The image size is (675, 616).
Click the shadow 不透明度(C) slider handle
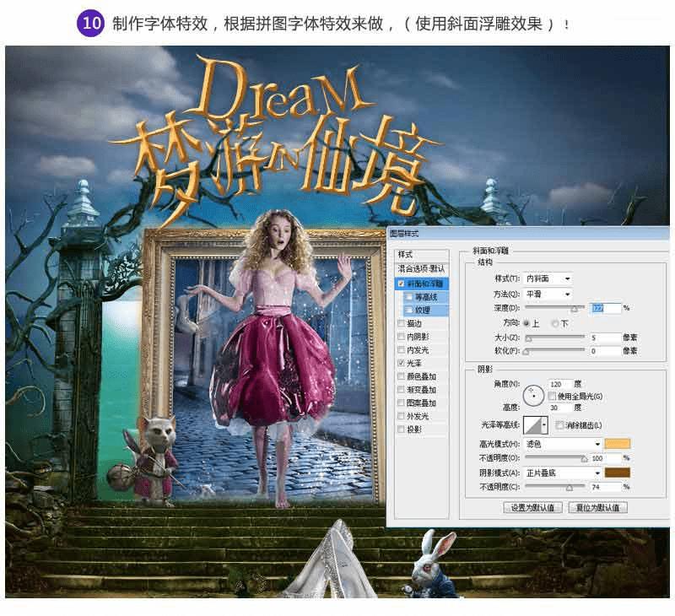point(570,488)
